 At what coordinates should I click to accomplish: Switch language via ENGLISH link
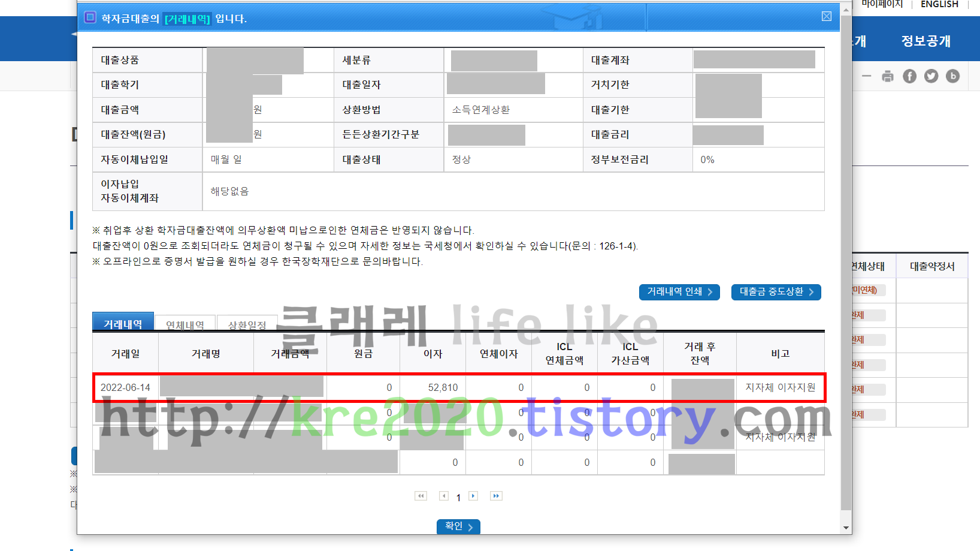(939, 4)
